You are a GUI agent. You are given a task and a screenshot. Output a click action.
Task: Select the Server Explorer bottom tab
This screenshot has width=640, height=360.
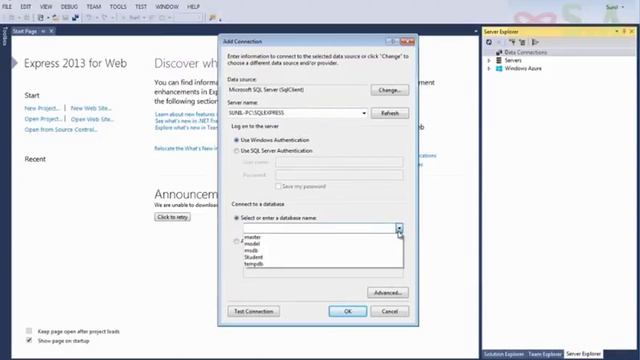click(x=583, y=354)
